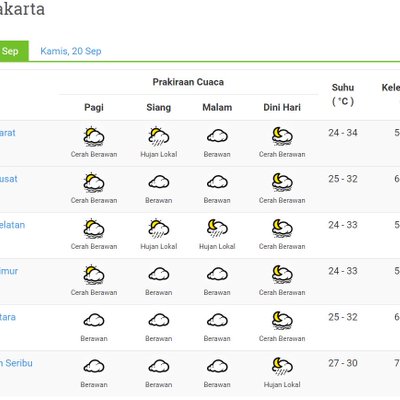Open the Utara region link
Image resolution: width=400 pixels, height=400 pixels.
pos(8,317)
